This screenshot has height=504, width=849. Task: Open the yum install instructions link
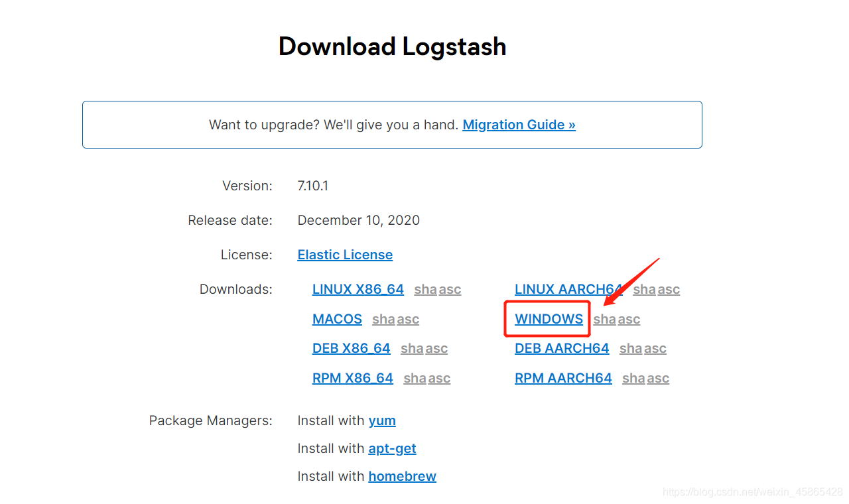pos(382,420)
